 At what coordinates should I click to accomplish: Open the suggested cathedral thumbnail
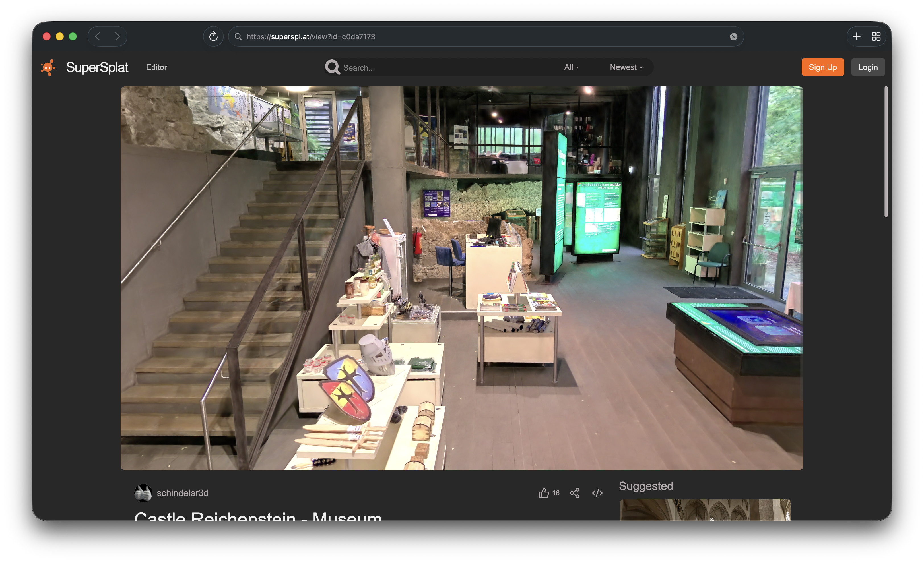point(705,510)
